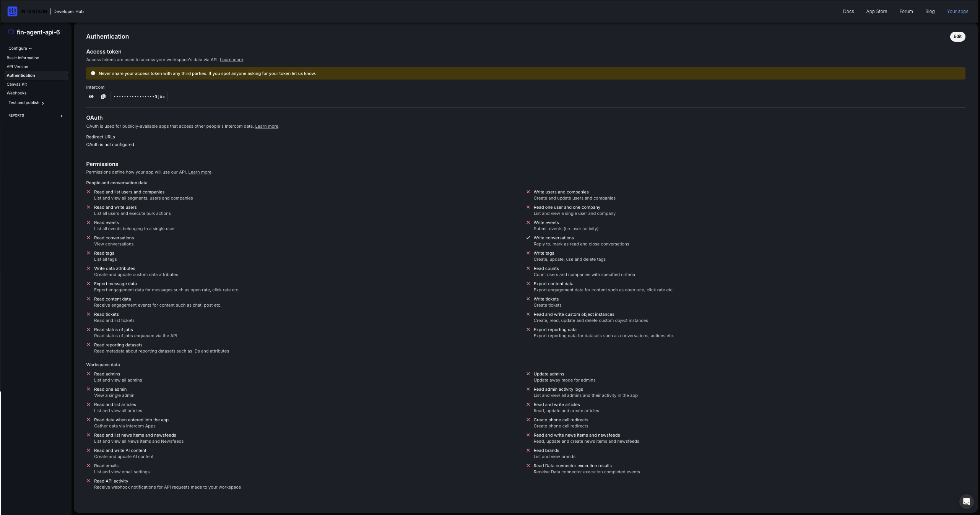Reveal the access token with the eye icon
This screenshot has height=515, width=980.
91,97
